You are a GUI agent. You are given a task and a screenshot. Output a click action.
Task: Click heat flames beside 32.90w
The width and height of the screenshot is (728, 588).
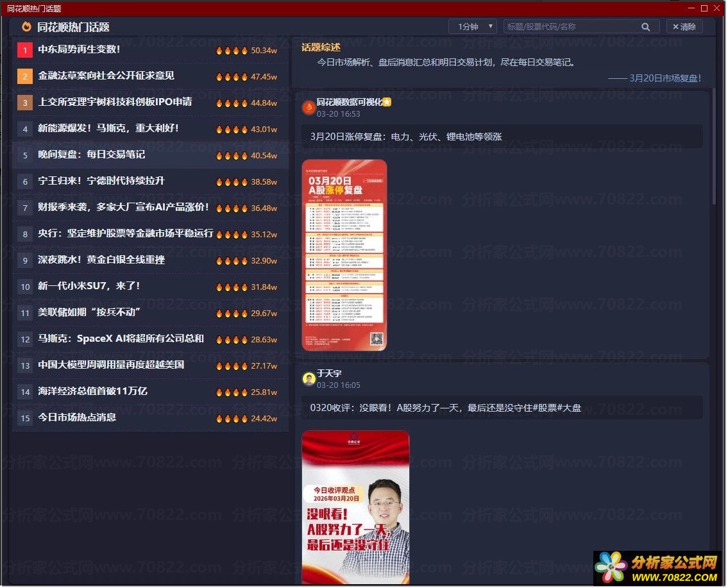(232, 261)
